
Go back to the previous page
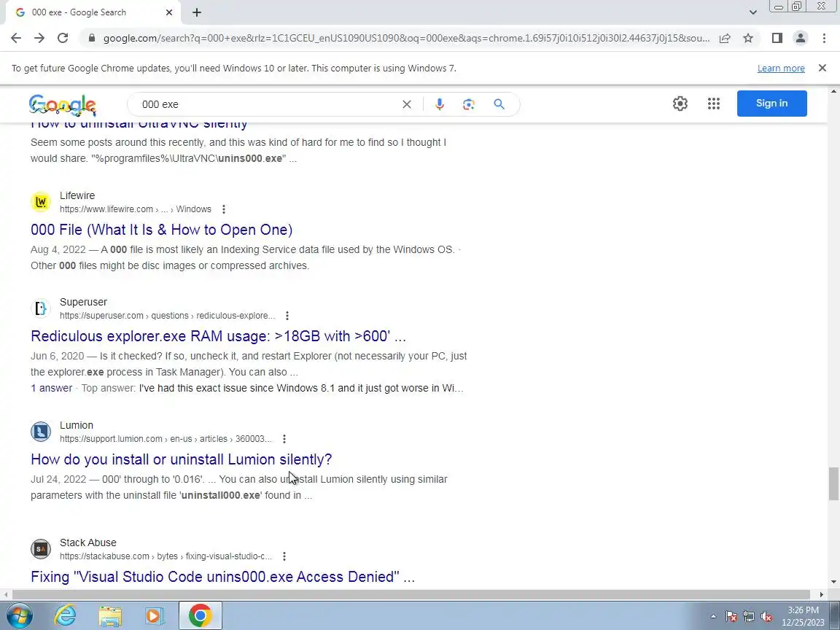(16, 38)
